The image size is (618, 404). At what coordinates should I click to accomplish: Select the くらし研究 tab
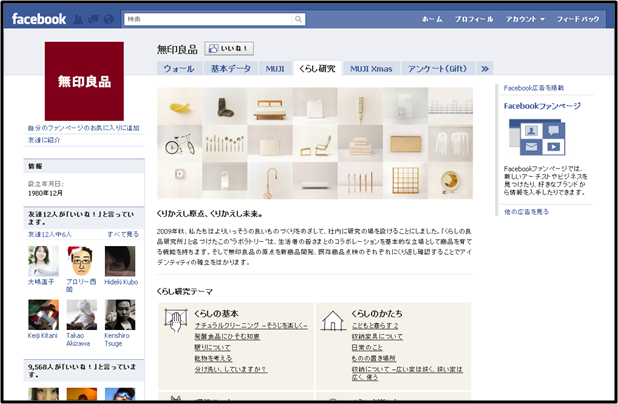(x=317, y=69)
